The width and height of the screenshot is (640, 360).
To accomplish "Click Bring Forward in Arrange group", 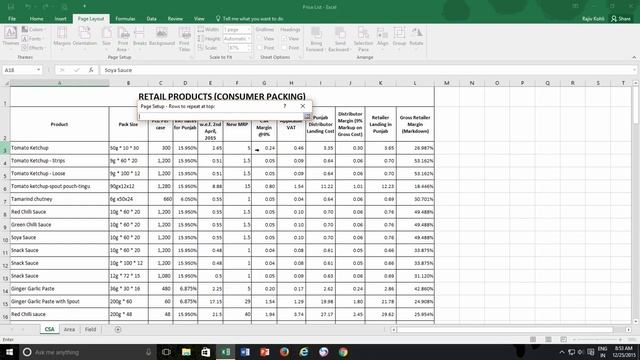I will tap(316, 39).
